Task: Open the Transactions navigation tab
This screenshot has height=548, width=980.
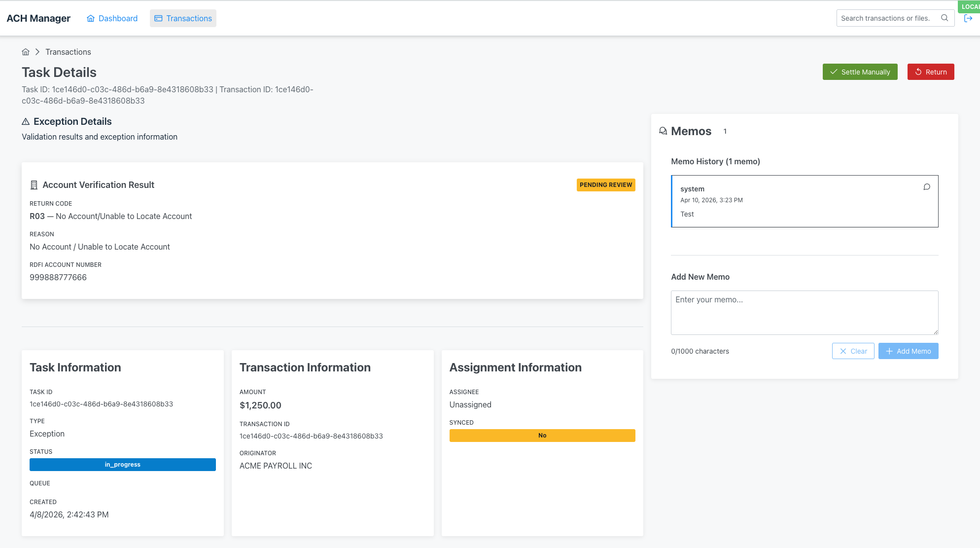Action: tap(189, 18)
